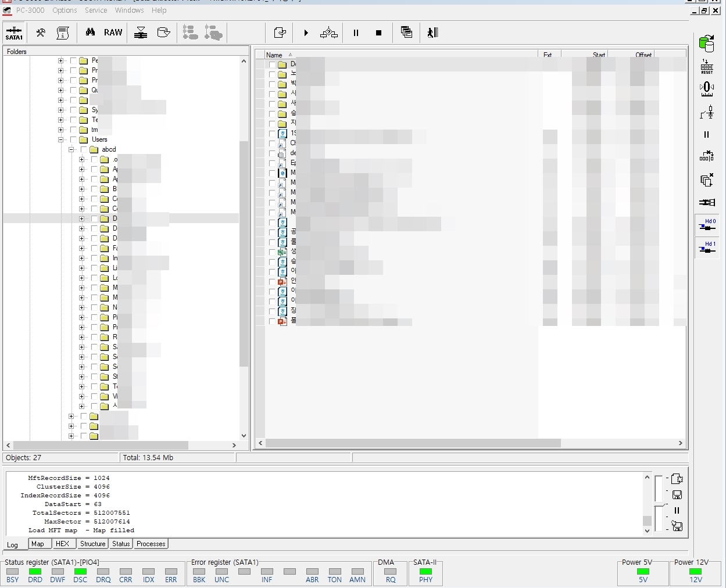The width and height of the screenshot is (726, 588).
Task: Click the disk image toolbar icon
Action: point(164,33)
